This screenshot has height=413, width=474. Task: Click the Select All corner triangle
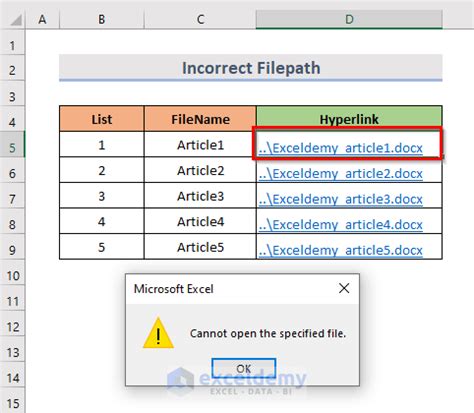point(16,20)
